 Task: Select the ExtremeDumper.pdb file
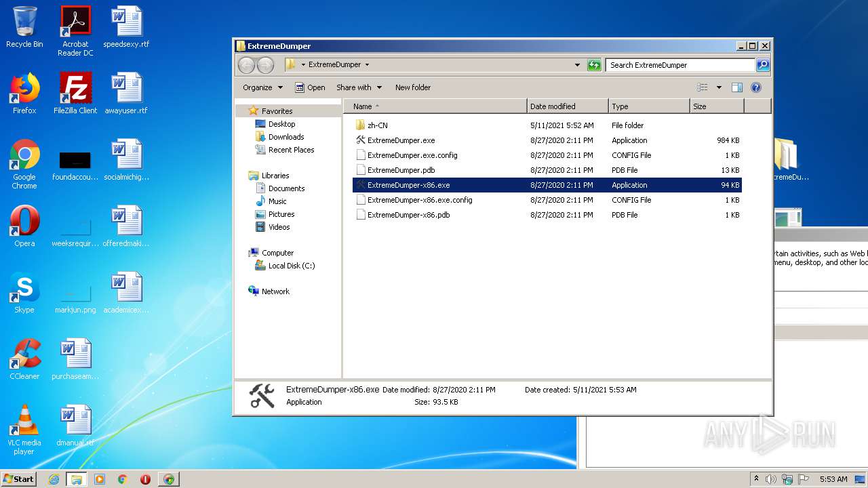[547, 170]
